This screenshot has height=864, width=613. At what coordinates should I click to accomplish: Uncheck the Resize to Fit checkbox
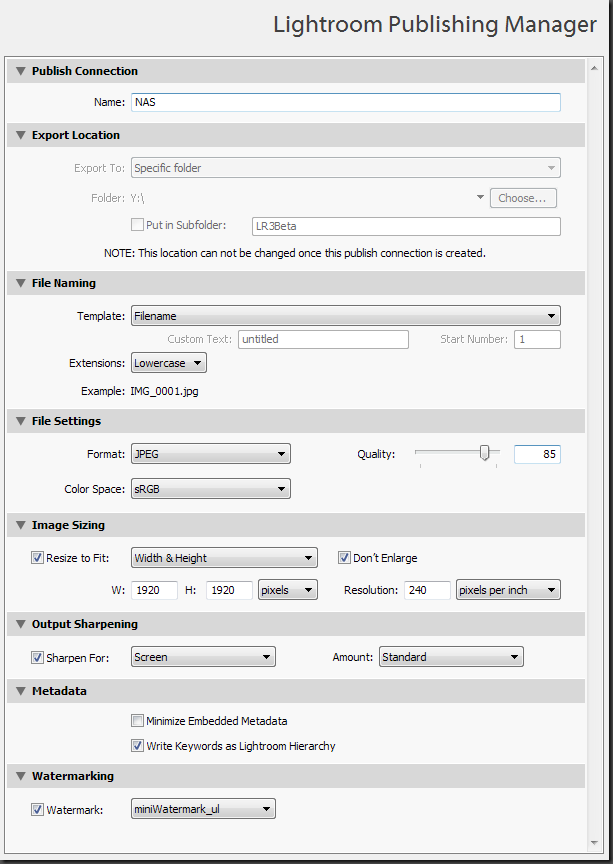[37, 558]
